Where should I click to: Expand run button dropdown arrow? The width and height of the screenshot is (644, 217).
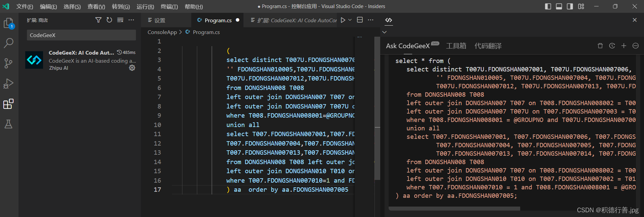[350, 20]
